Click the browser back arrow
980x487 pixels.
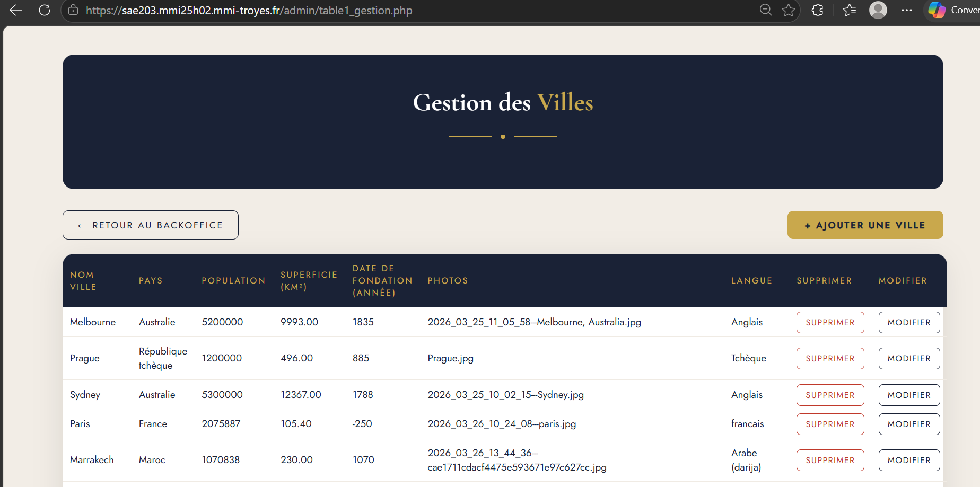[x=16, y=10]
